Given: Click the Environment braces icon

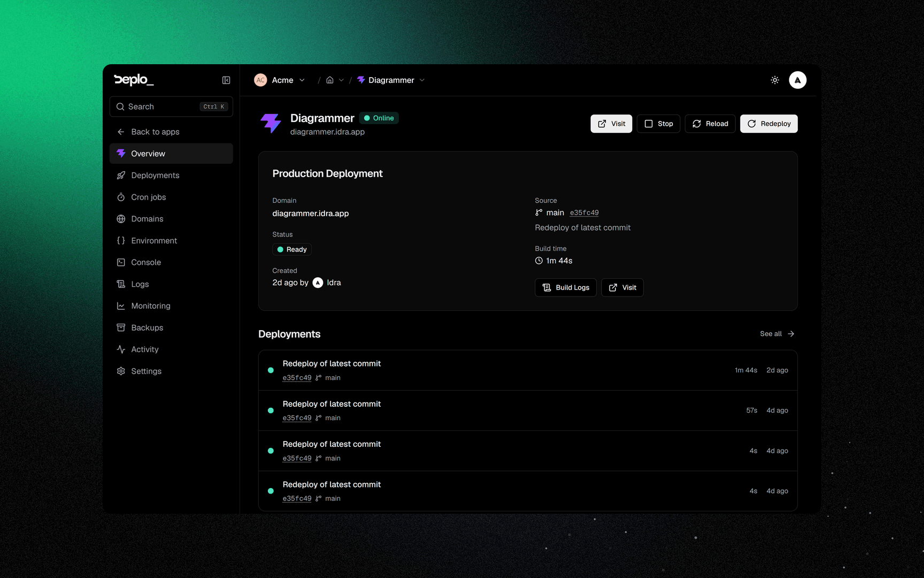Looking at the screenshot, I should 121,241.
